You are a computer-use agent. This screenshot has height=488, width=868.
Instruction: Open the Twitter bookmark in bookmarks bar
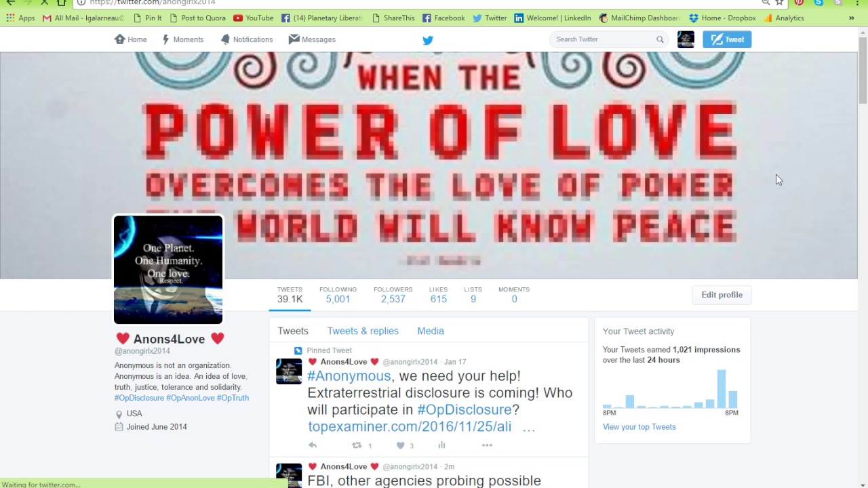490,18
